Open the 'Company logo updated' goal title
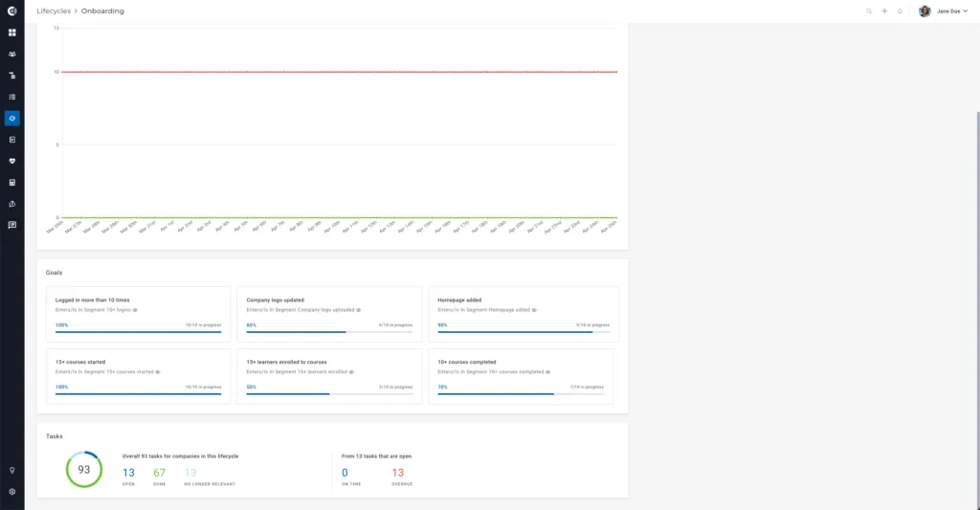Screen dimensions: 980x510 click(x=275, y=300)
